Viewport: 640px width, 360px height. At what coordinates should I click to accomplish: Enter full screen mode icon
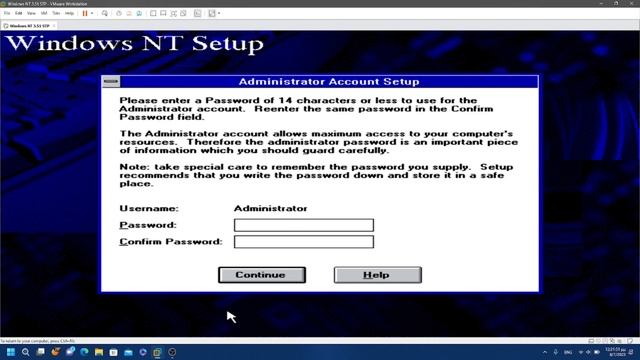point(173,13)
